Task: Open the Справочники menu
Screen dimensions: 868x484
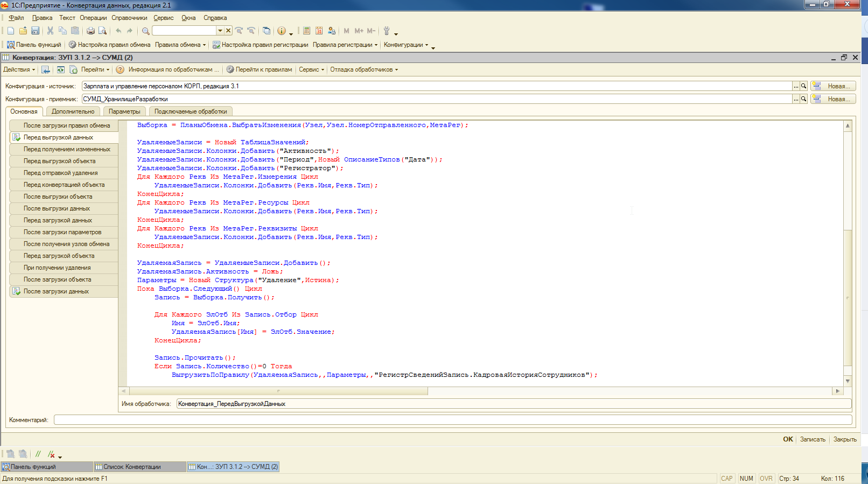Action: [x=129, y=18]
